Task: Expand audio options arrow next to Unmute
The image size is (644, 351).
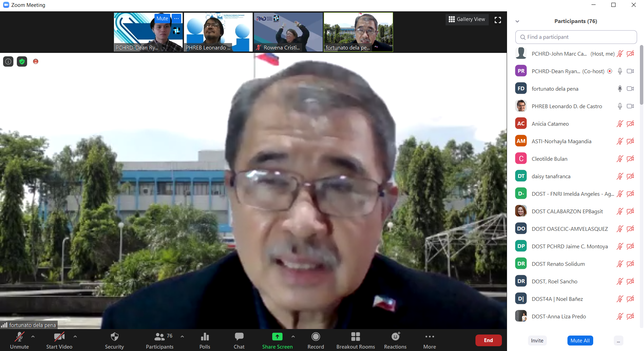Action: (x=33, y=337)
